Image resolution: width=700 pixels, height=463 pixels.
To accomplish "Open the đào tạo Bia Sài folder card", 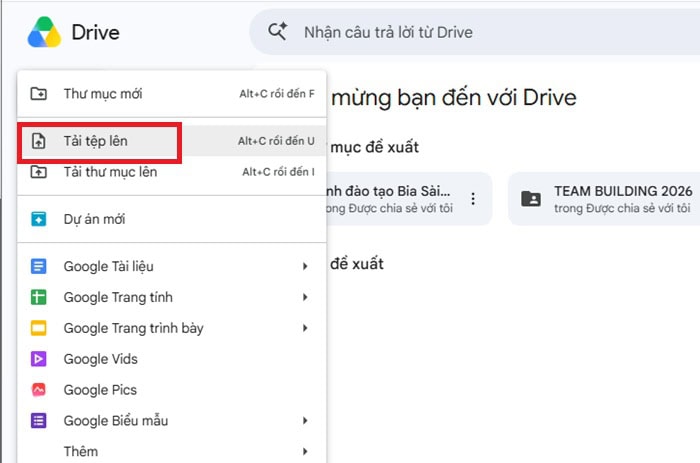I will click(x=409, y=199).
